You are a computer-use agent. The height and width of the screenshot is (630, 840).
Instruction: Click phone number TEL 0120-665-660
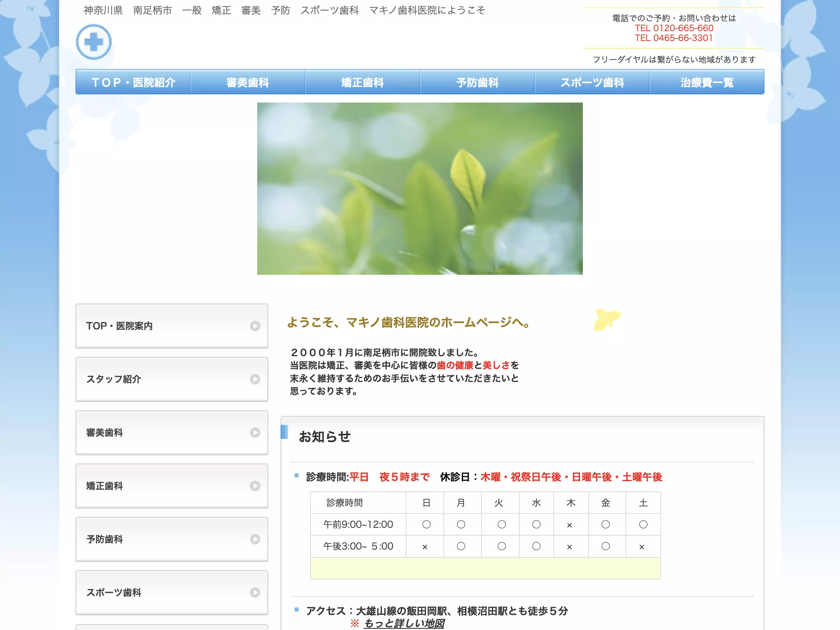click(674, 28)
